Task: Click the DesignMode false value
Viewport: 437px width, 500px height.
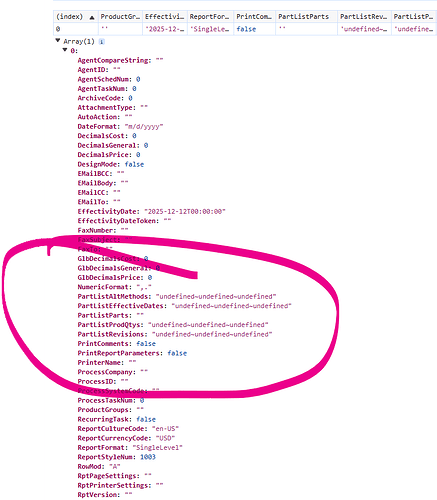Action: point(134,164)
